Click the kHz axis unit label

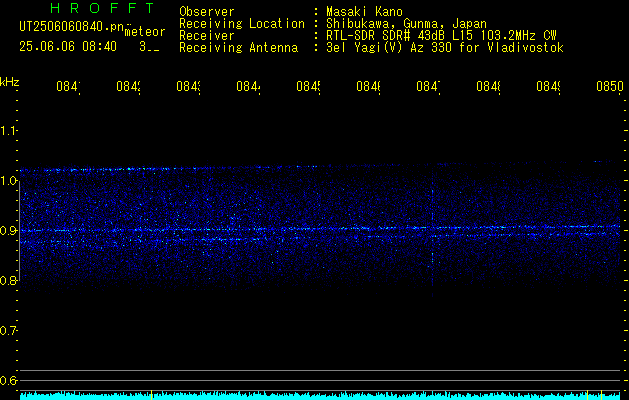(9, 82)
